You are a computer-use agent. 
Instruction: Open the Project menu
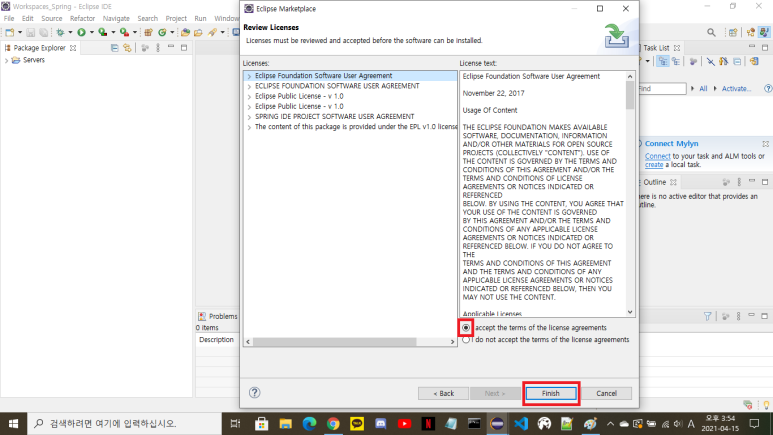(x=176, y=18)
